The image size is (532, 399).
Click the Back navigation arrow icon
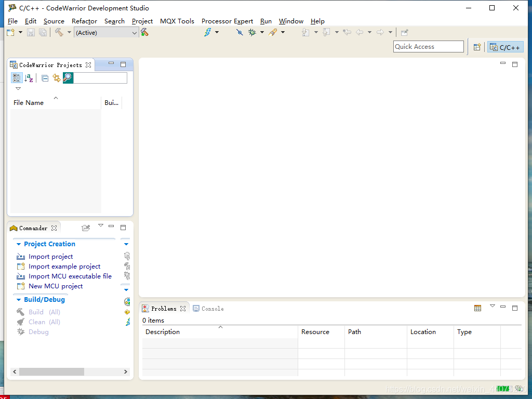[x=360, y=33]
